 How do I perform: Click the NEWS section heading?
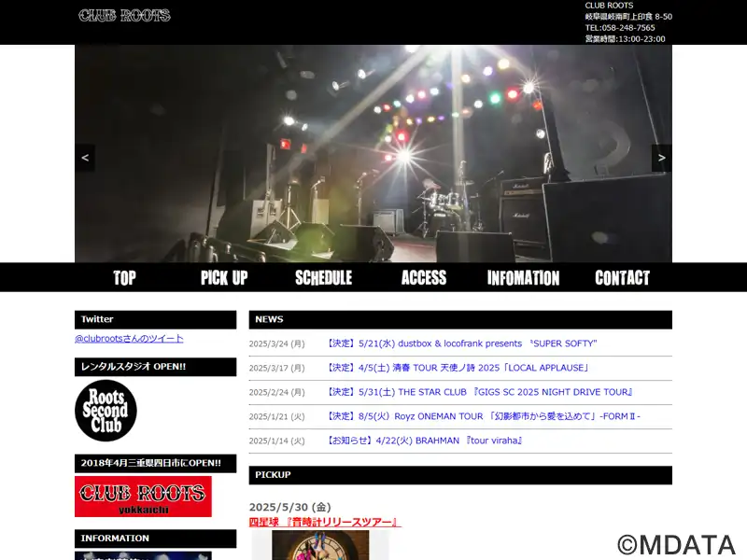pos(460,319)
